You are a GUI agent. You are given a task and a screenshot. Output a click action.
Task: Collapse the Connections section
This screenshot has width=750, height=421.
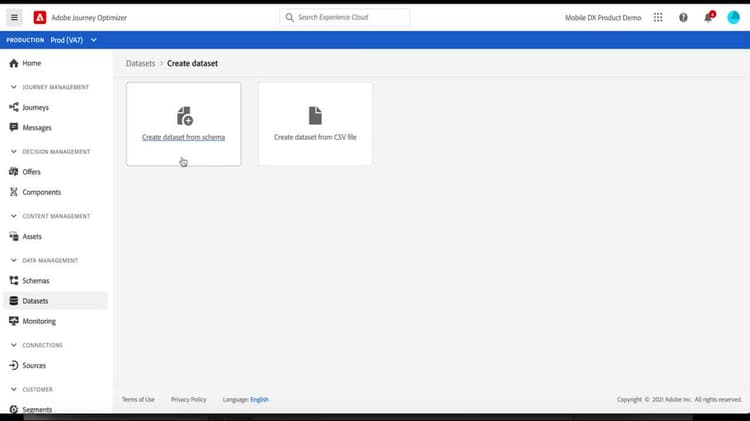pos(13,345)
